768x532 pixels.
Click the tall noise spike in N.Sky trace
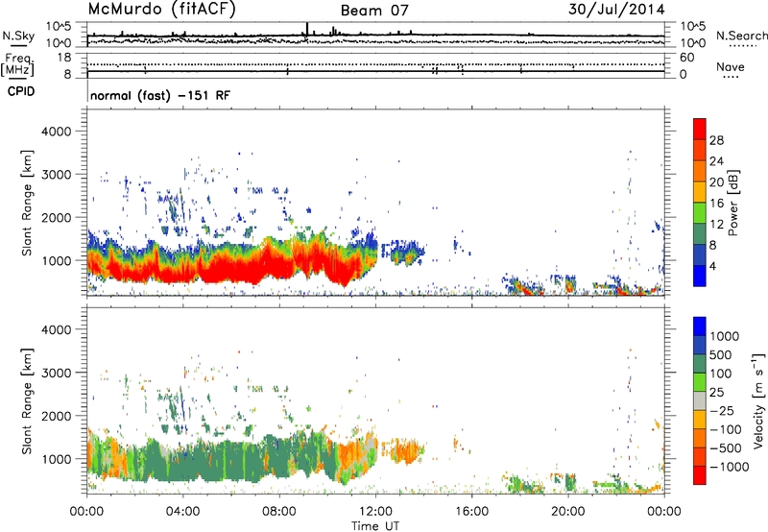(307, 30)
